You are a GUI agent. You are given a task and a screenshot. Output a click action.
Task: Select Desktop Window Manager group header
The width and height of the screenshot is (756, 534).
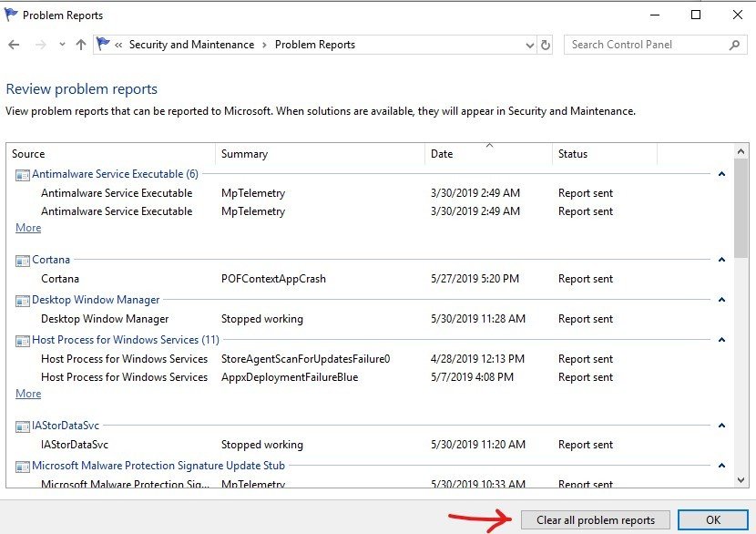click(x=96, y=300)
